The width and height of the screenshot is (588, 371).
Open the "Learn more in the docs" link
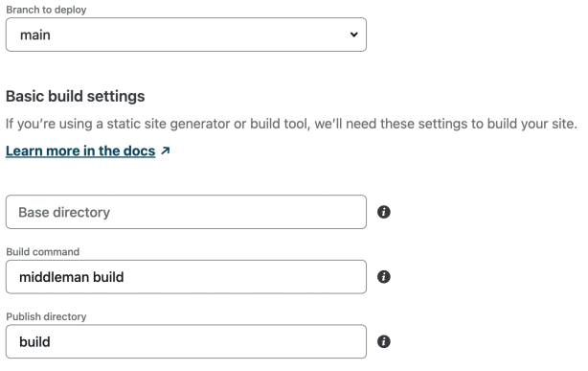pos(80,151)
